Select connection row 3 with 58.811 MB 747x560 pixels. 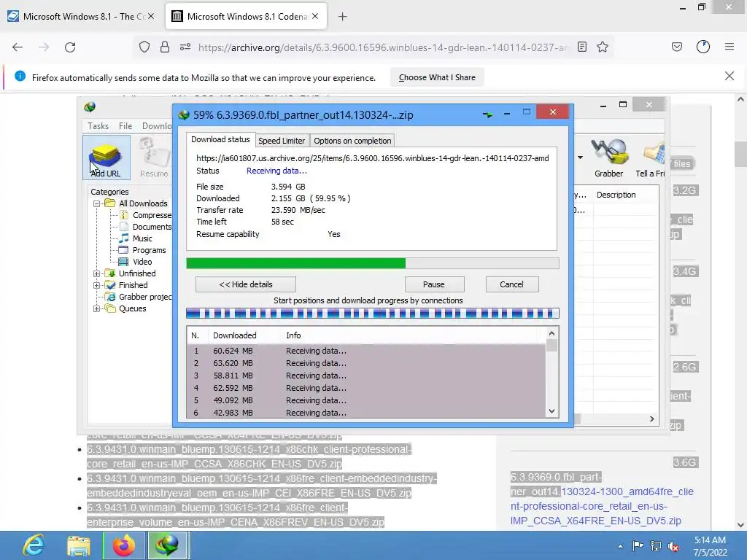click(x=366, y=376)
